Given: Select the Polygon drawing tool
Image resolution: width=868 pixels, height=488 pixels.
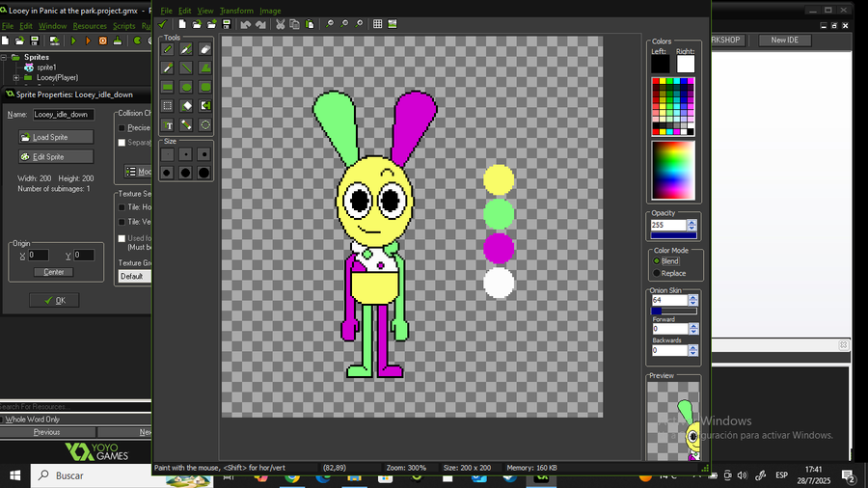Looking at the screenshot, I should click(x=204, y=68).
